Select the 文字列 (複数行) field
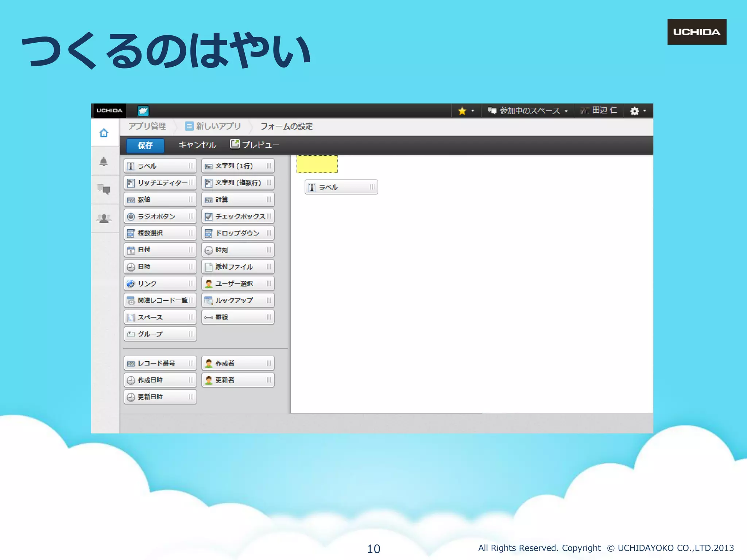The image size is (747, 560). coord(238,183)
